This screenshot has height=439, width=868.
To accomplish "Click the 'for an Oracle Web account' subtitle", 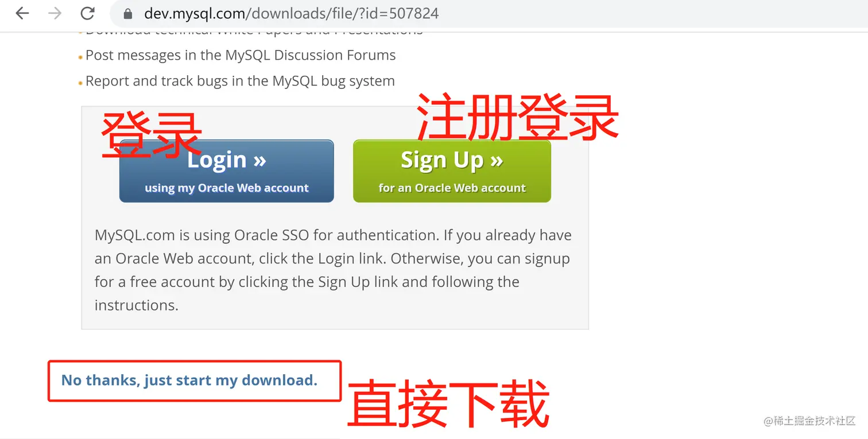I will tap(452, 188).
